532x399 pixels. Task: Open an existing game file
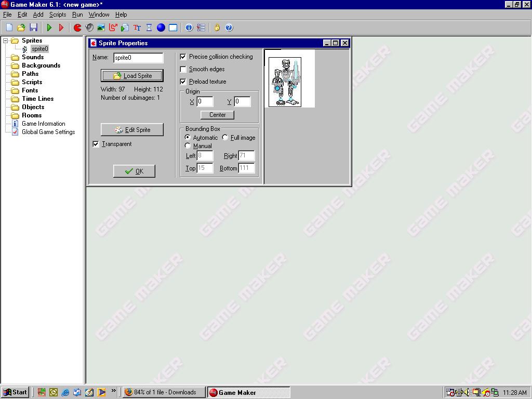[21, 28]
